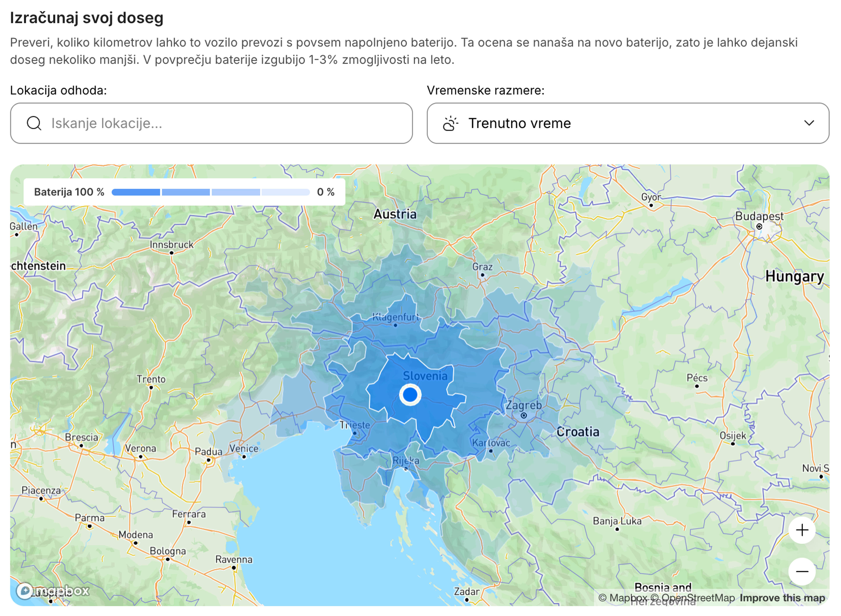Screen dimensions: 841x616
Task: Click the Brescia city label
Action: tap(81, 437)
